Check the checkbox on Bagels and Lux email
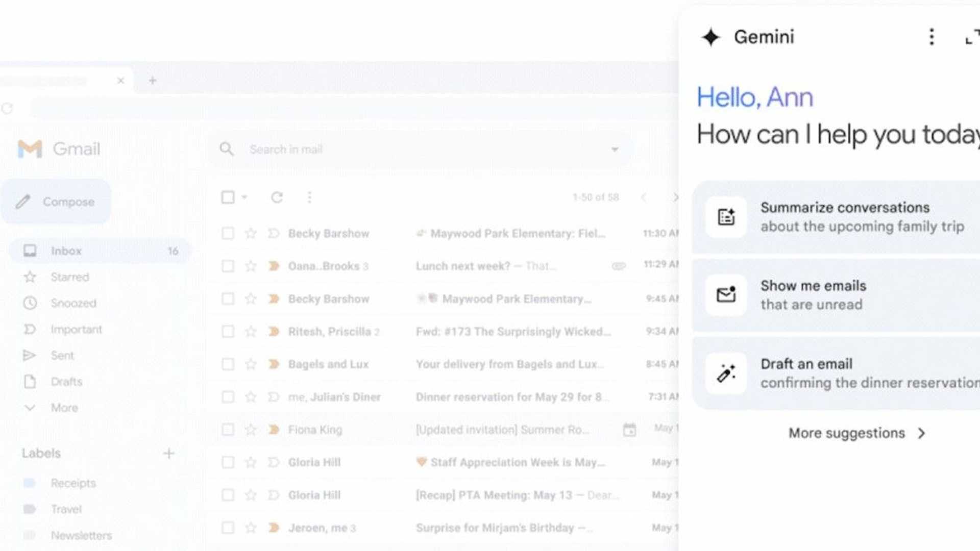This screenshot has height=551, width=980. pos(228,364)
